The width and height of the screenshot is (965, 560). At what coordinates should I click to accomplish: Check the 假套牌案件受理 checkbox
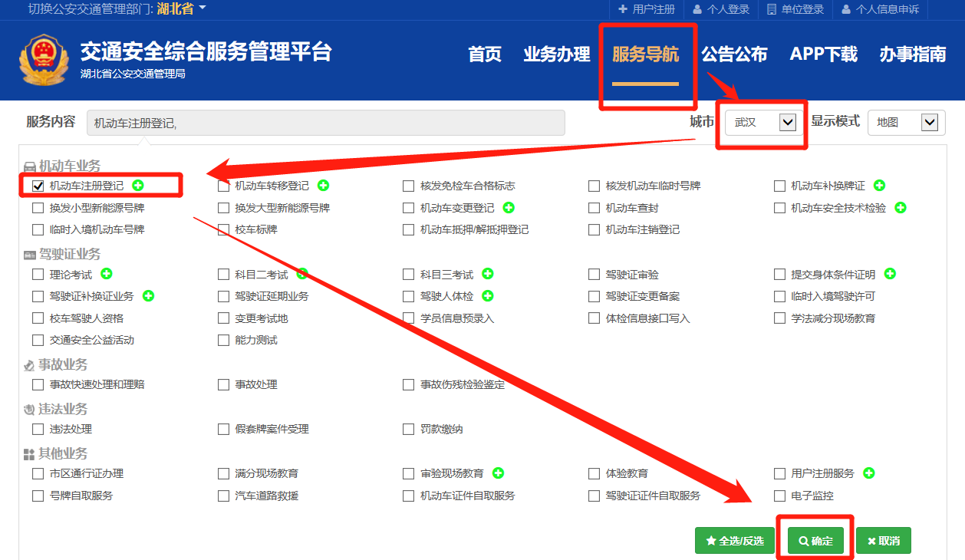223,429
